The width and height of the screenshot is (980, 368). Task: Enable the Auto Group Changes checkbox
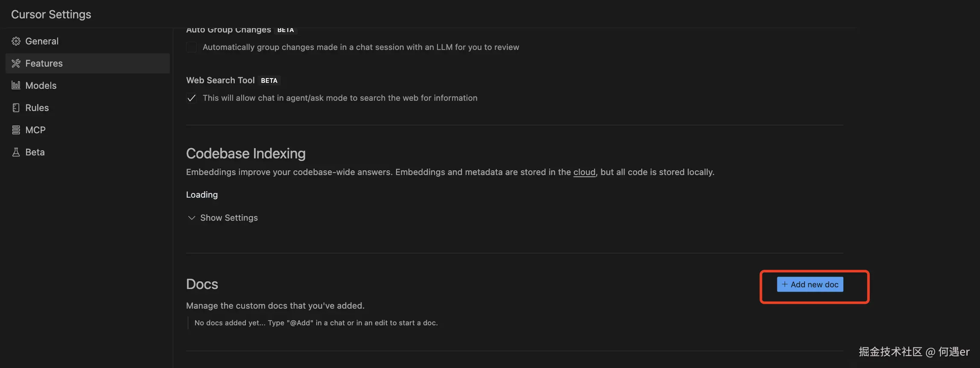tap(192, 47)
